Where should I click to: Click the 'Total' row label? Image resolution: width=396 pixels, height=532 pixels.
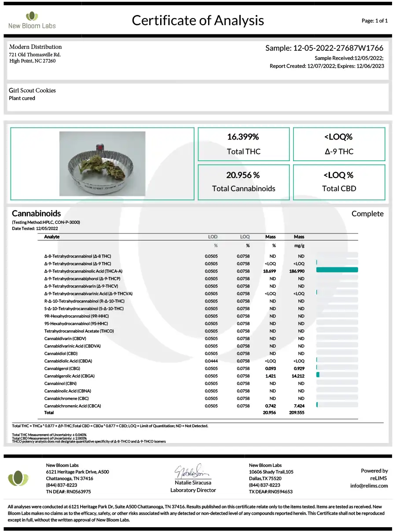[x=49, y=412]
